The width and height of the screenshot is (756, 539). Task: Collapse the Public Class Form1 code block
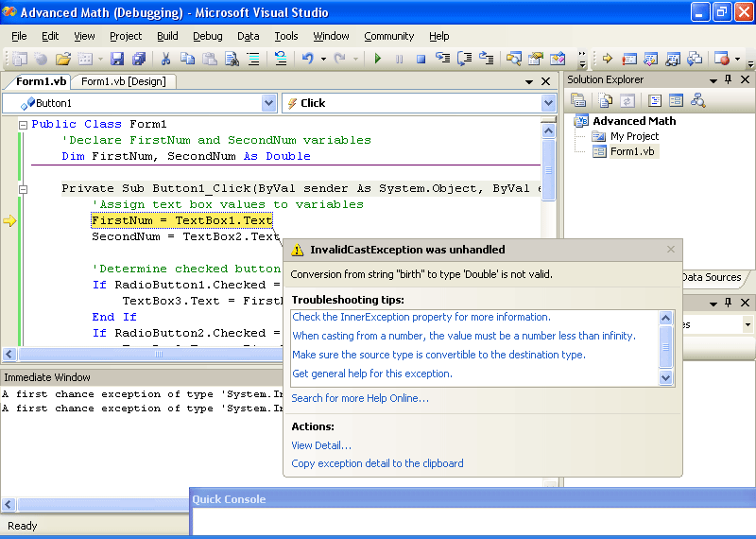click(x=23, y=125)
